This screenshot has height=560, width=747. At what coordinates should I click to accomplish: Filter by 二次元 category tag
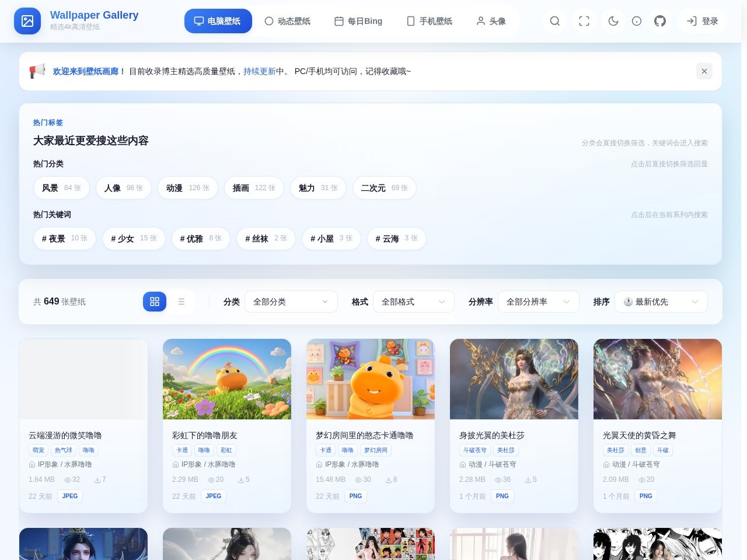tap(385, 188)
